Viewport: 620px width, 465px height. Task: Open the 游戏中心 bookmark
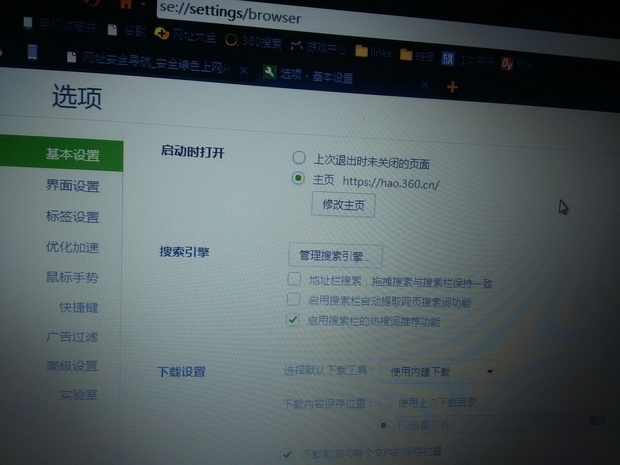click(x=319, y=47)
